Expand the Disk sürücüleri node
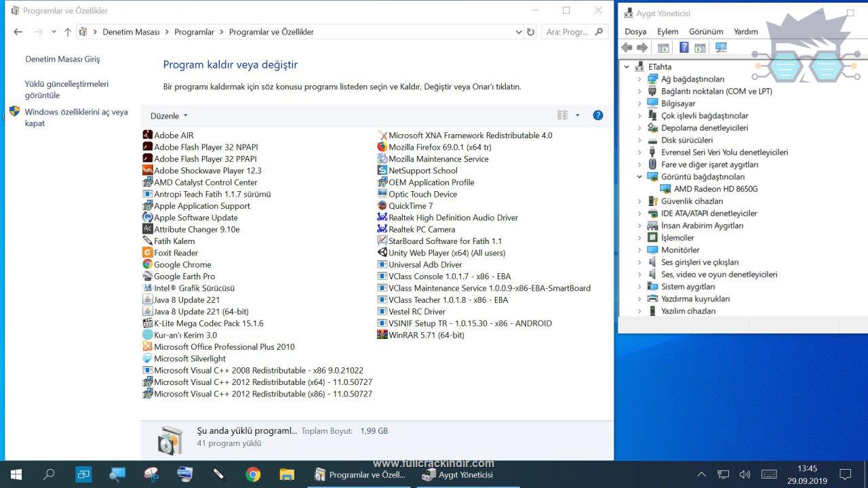 (x=639, y=140)
